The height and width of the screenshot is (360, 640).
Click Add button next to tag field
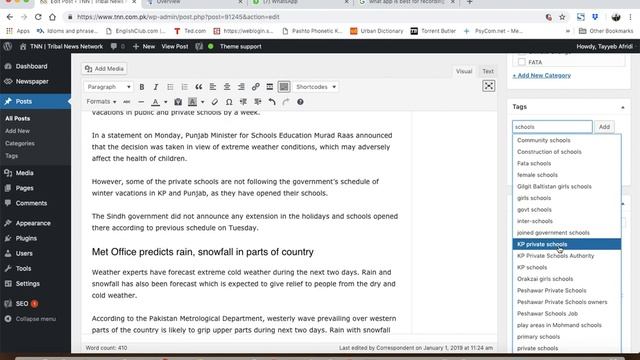pos(604,127)
